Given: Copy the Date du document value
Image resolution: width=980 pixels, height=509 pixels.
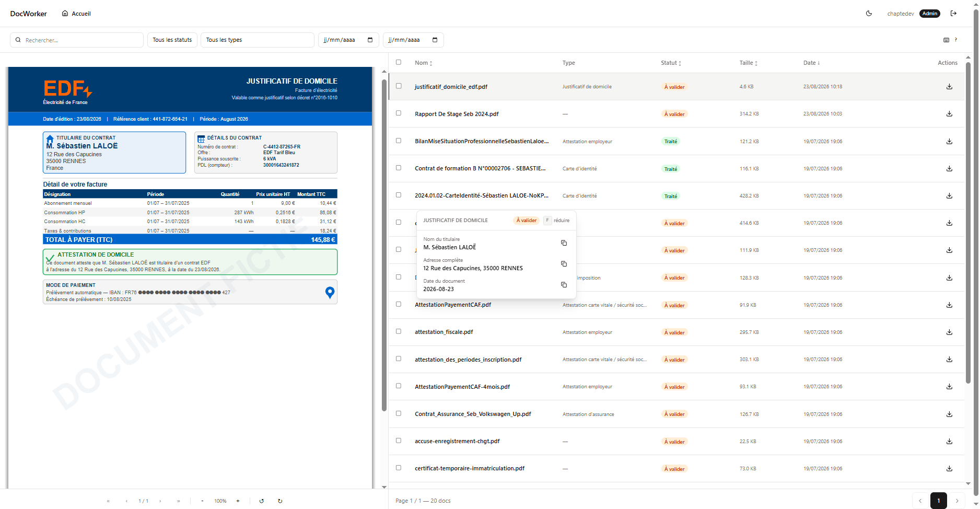Looking at the screenshot, I should click(564, 285).
